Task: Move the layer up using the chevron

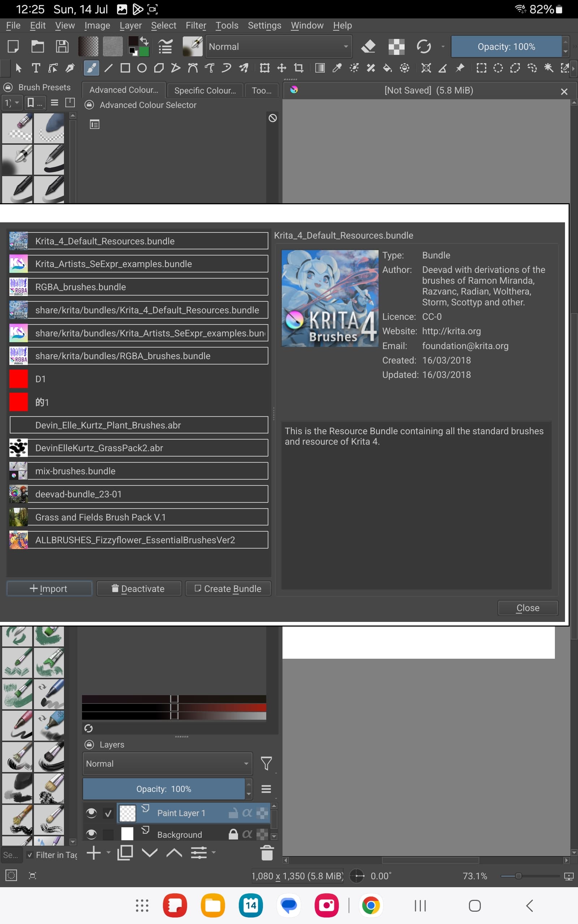Action: (x=174, y=852)
